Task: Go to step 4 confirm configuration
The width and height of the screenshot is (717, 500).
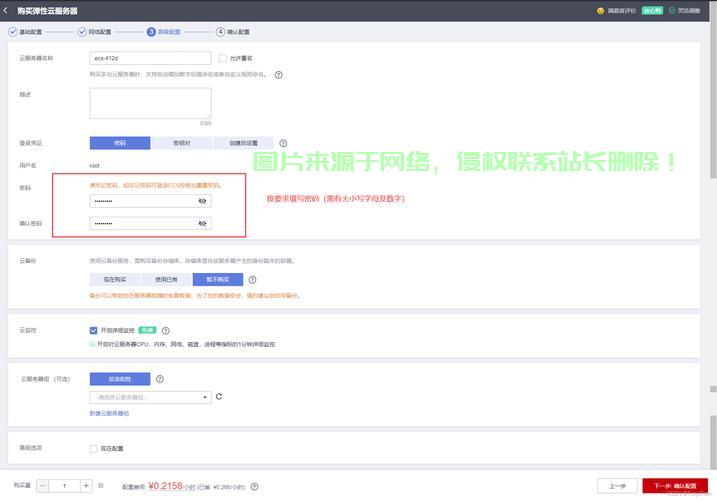Action: [x=233, y=32]
